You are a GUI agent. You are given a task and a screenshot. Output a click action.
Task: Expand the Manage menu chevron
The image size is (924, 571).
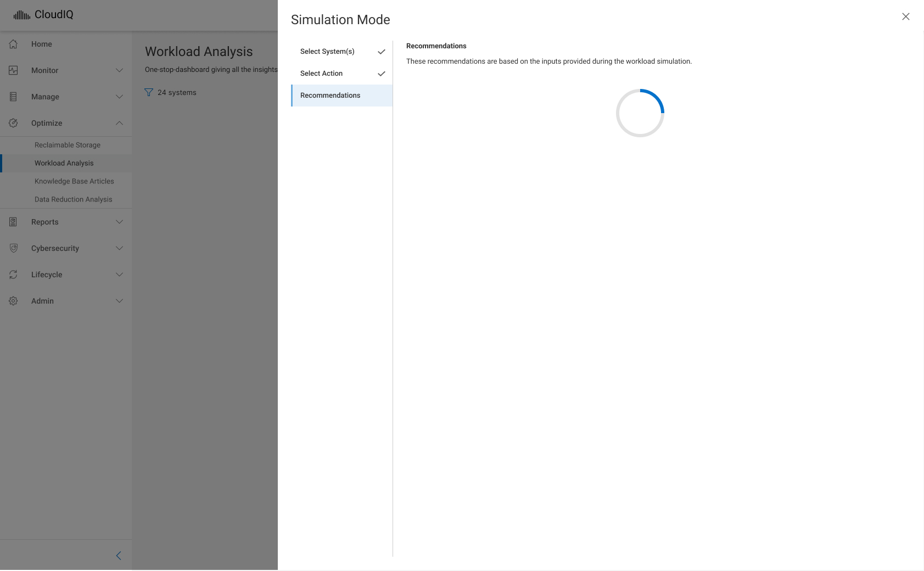pos(119,97)
